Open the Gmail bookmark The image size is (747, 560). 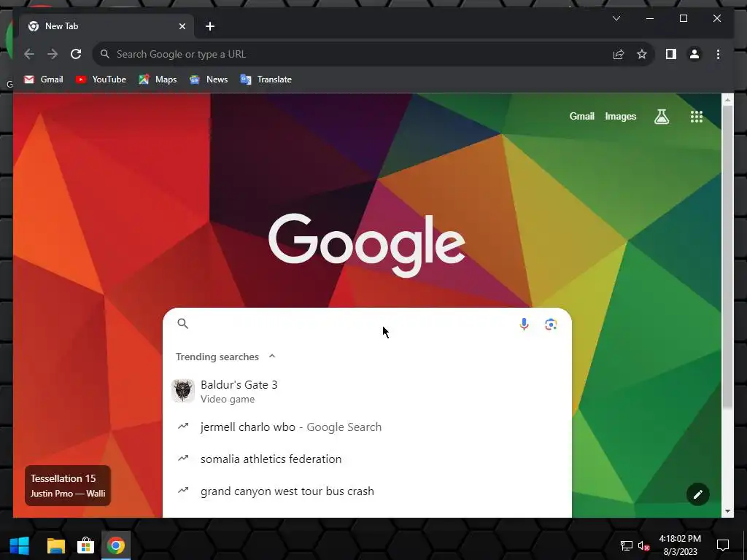click(43, 79)
